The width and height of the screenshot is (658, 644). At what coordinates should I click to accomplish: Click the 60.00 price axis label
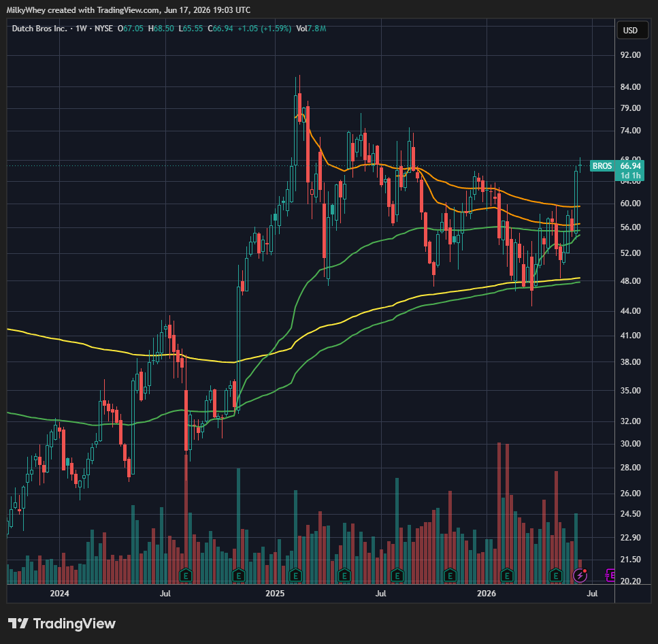630,203
